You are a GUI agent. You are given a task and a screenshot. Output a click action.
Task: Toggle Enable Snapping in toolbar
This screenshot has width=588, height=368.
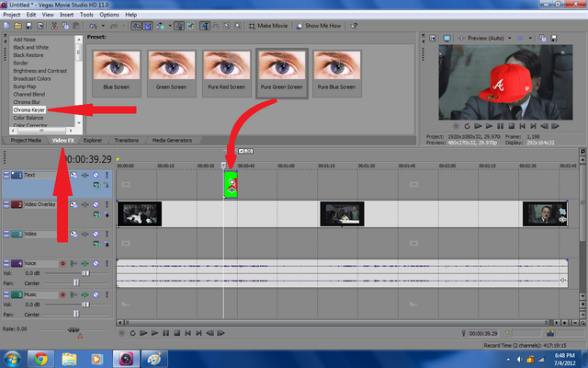click(137, 26)
